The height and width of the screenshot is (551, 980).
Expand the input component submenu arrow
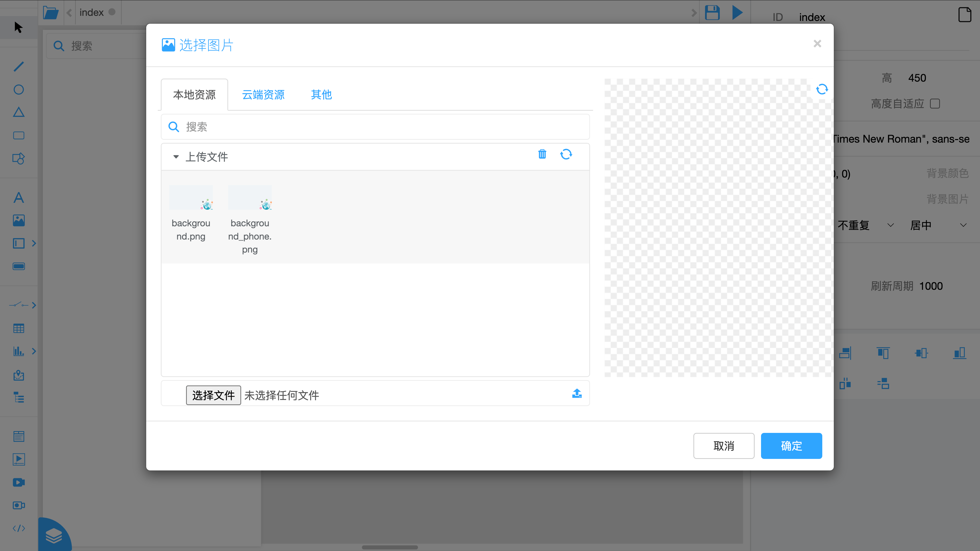(34, 243)
